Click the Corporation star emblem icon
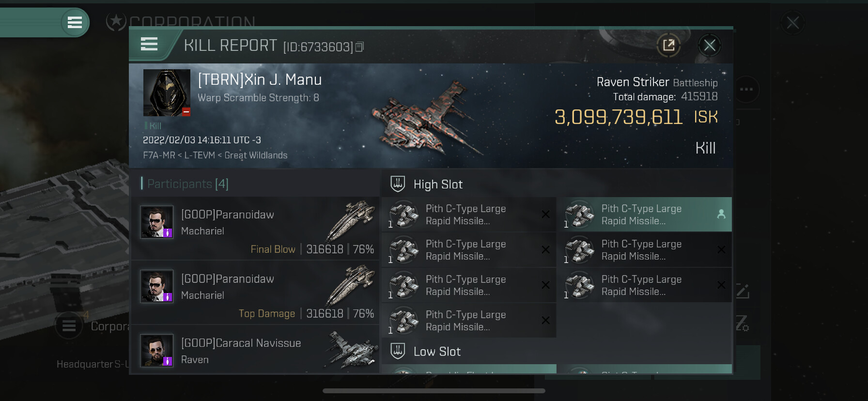Screen dimensions: 868x401 pyautogui.click(x=116, y=21)
